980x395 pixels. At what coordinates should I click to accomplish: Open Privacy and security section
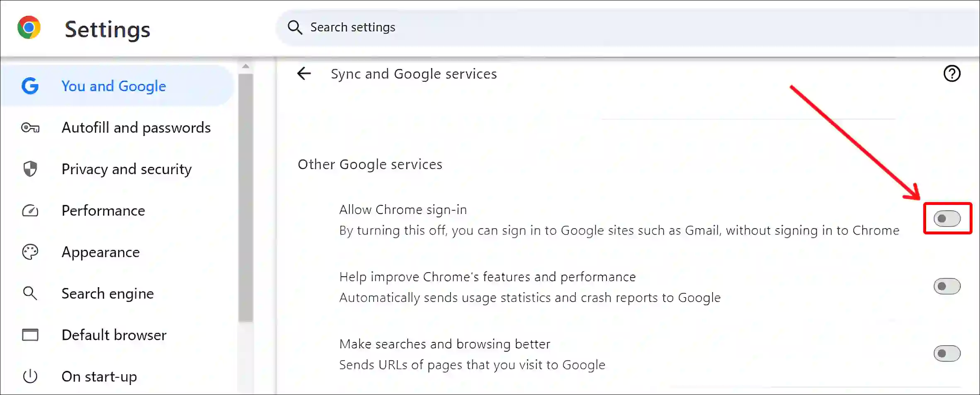click(x=126, y=169)
